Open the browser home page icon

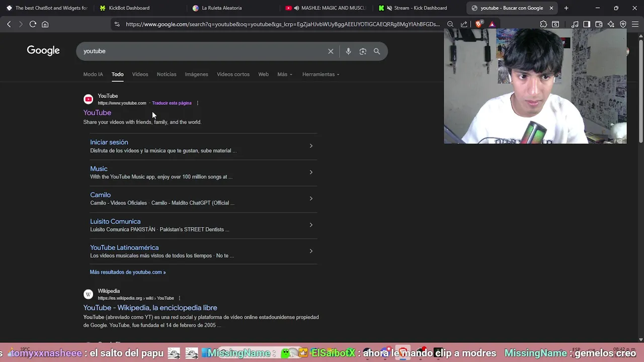point(45,24)
